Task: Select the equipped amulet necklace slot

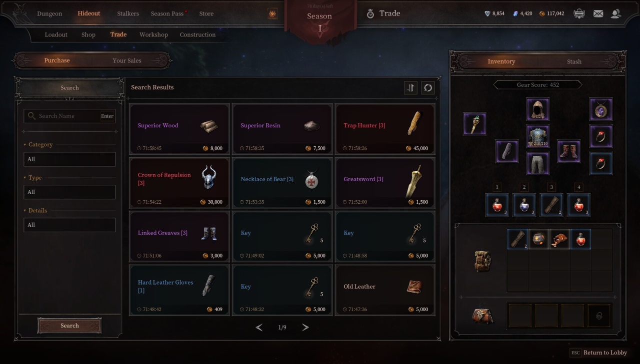Action: pyautogui.click(x=601, y=109)
